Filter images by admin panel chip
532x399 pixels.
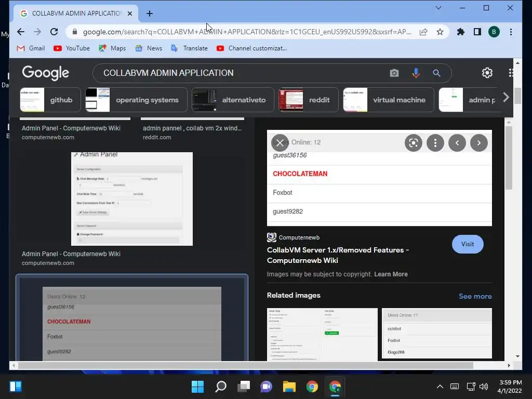click(x=470, y=100)
